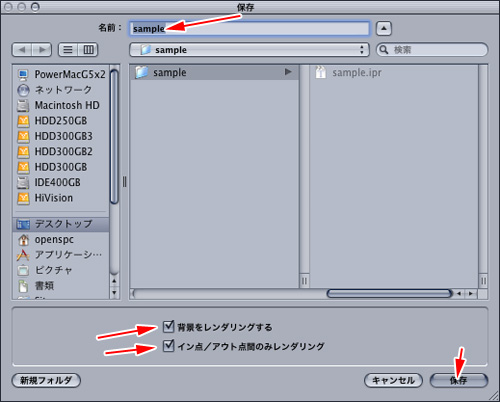The image size is (500, 402).
Task: Go to the openspc home folder
Action: point(61,240)
